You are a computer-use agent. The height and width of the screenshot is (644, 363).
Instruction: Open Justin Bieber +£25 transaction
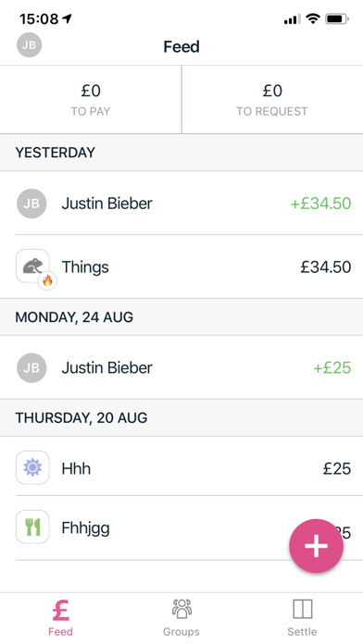coord(181,367)
